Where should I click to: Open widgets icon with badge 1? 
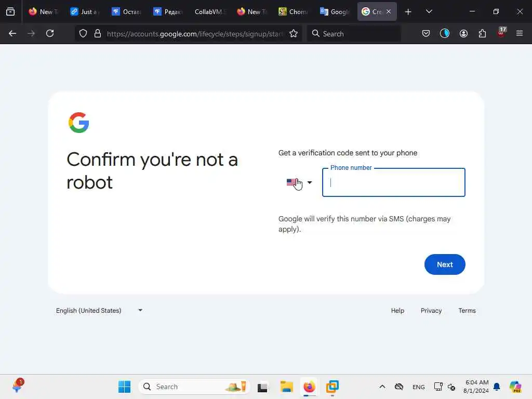(x=17, y=386)
